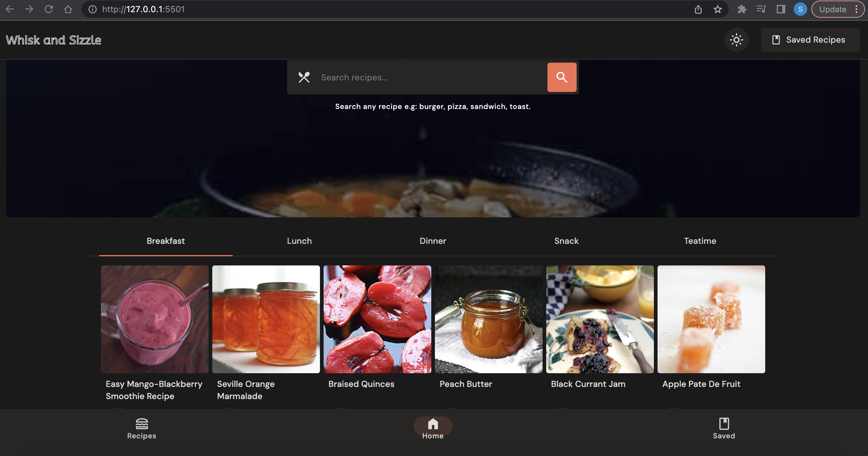The width and height of the screenshot is (868, 456).
Task: Bookmark this page with the star icon
Action: [x=717, y=9]
